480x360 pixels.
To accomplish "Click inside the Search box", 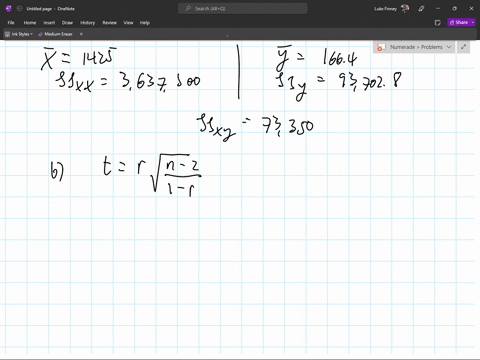I will (243, 9).
